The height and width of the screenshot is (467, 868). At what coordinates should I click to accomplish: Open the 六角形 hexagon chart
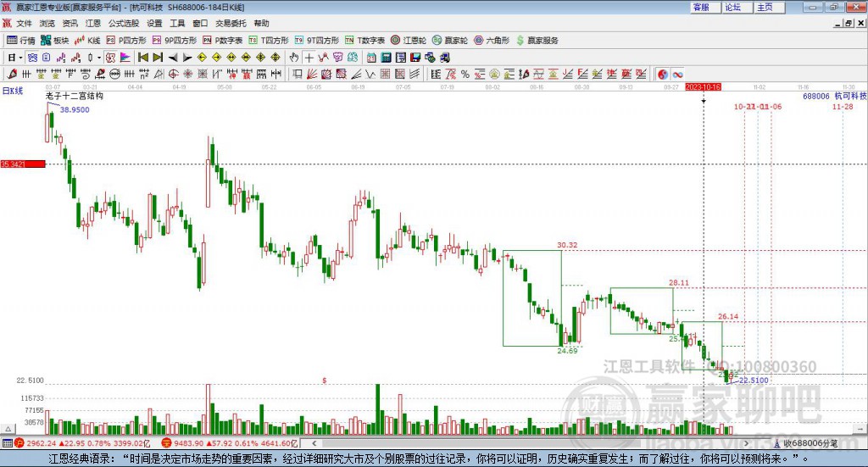[x=492, y=41]
